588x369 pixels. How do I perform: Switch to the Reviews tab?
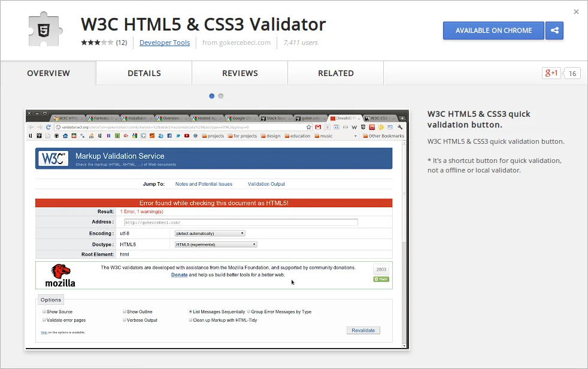pyautogui.click(x=240, y=73)
